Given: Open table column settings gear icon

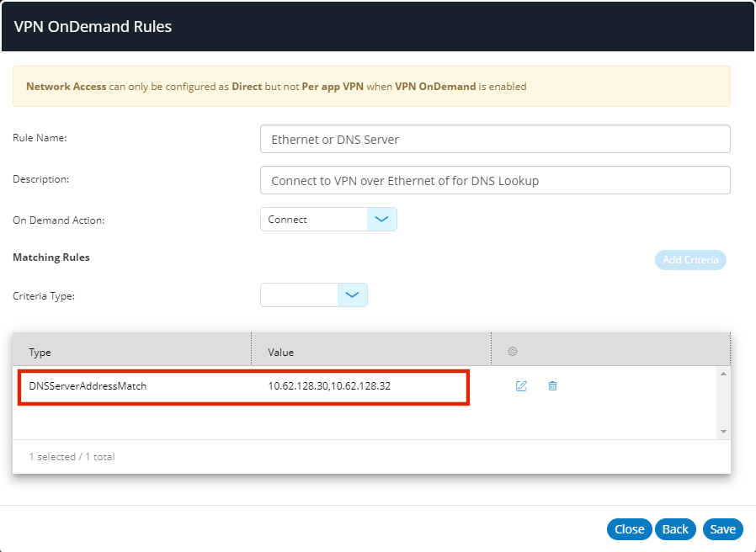Looking at the screenshot, I should click(x=513, y=352).
